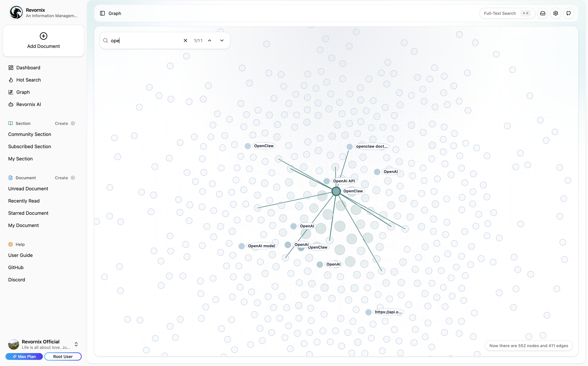The height and width of the screenshot is (366, 588).
Task: Open the Dashboard menu item
Action: [28, 67]
